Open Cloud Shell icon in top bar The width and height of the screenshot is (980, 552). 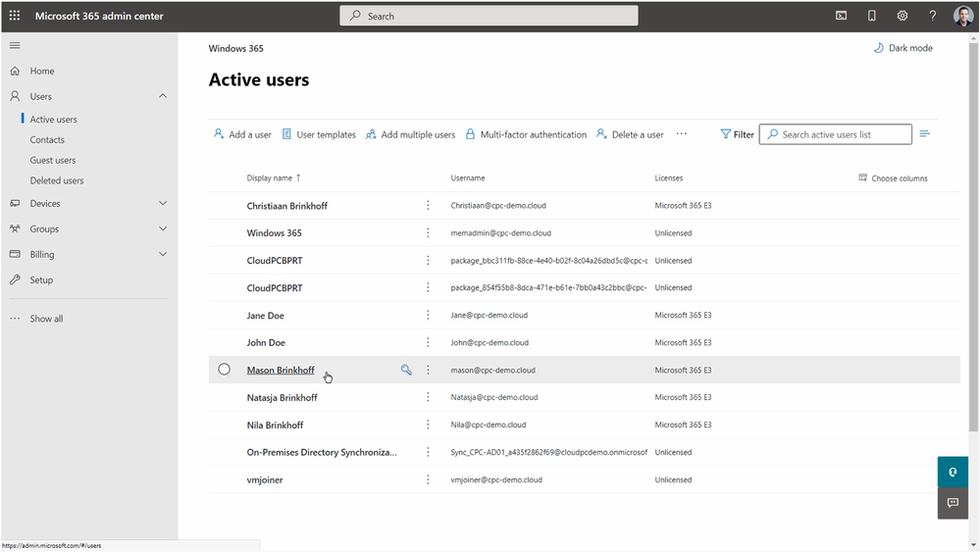(x=842, y=16)
